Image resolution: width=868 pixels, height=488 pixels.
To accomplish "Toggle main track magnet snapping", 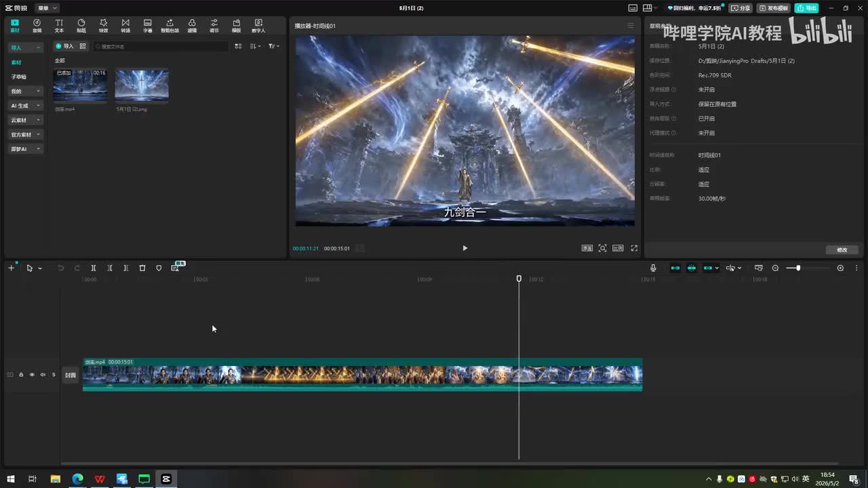I will pyautogui.click(x=675, y=268).
